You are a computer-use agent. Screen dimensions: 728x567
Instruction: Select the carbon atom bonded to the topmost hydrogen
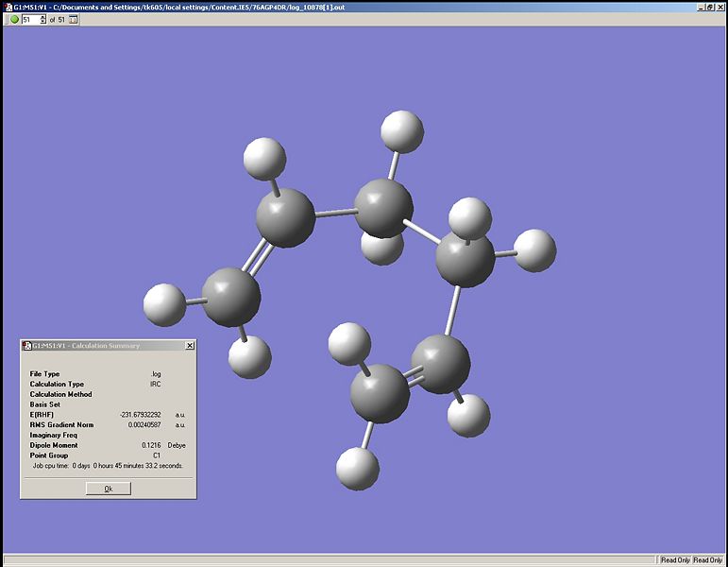[383, 208]
